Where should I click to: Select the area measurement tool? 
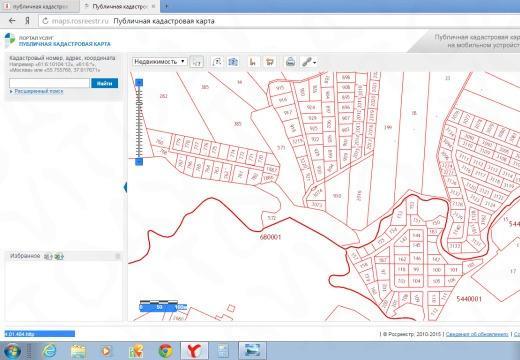[x=270, y=62]
